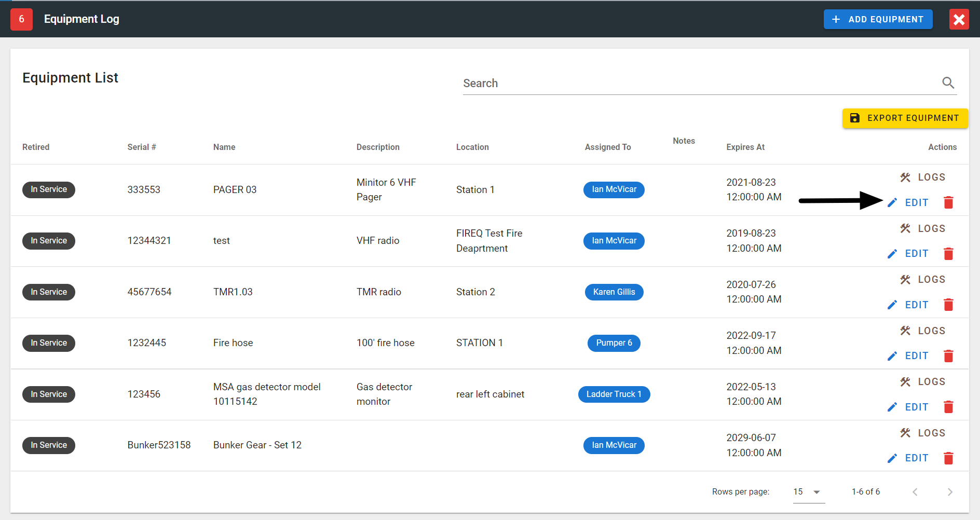This screenshot has width=980, height=520.
Task: Toggle In Service chip for Bunker523158
Action: point(49,445)
